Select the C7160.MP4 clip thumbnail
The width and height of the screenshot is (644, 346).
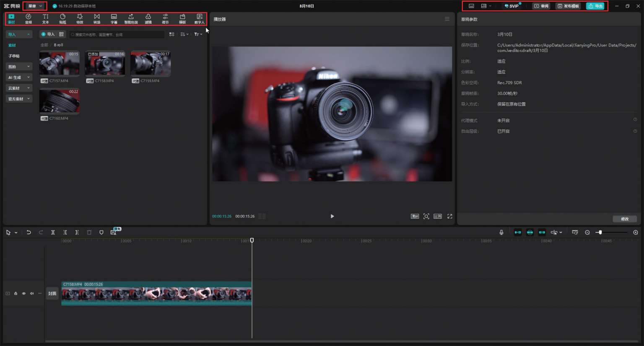[x=59, y=101]
